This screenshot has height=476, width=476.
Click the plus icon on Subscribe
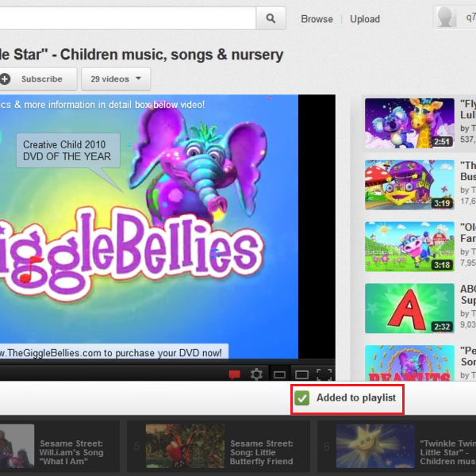click(x=5, y=79)
